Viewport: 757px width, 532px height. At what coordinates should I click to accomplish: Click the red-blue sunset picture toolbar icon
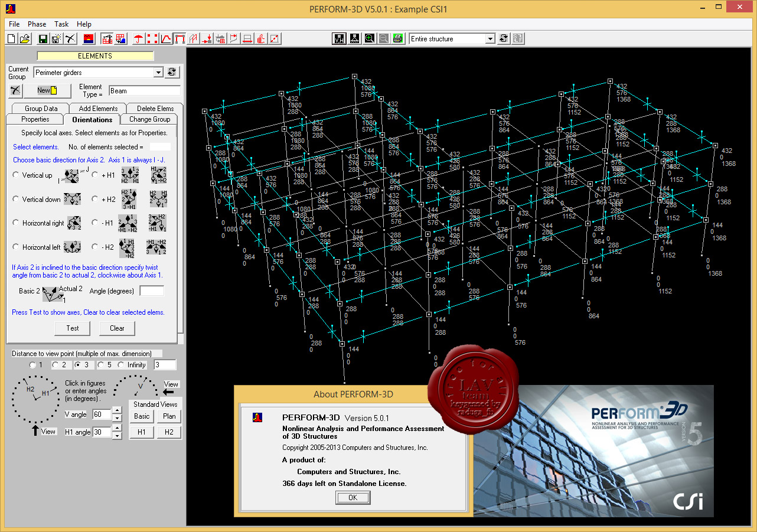click(89, 39)
